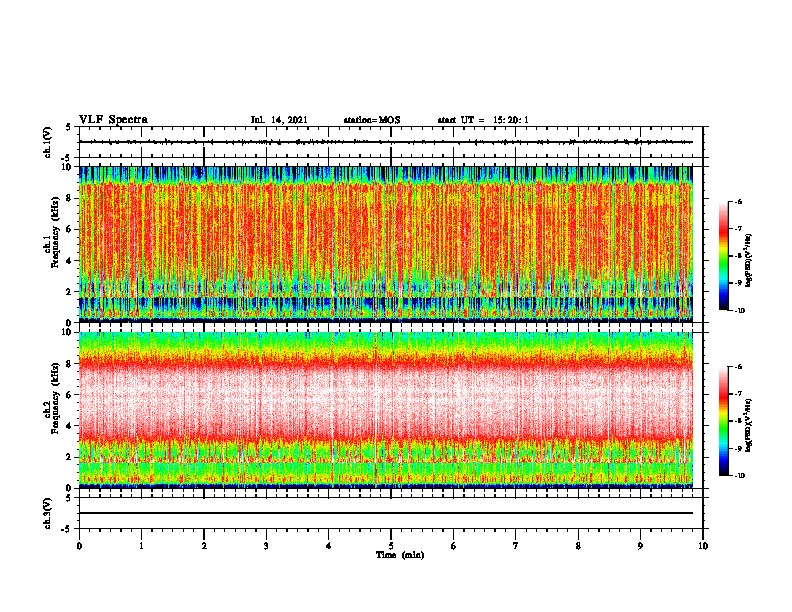Image resolution: width=792 pixels, height=612 pixels.
Task: Click time axis tick label "2"
Action: point(204,546)
